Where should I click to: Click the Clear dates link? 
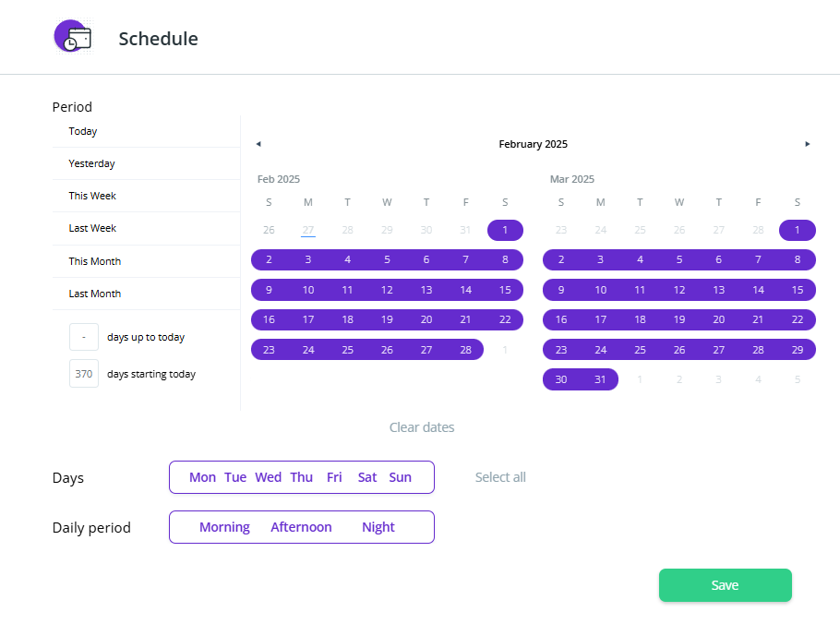(422, 427)
